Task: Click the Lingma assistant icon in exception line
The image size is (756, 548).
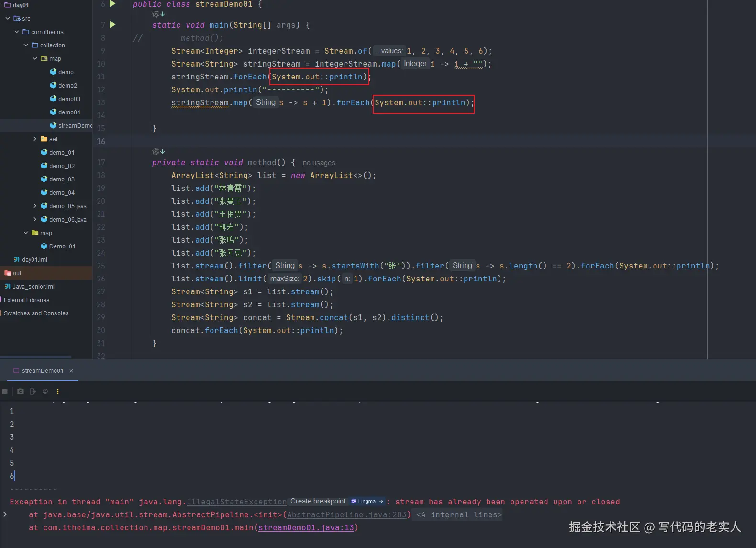Action: (367, 501)
